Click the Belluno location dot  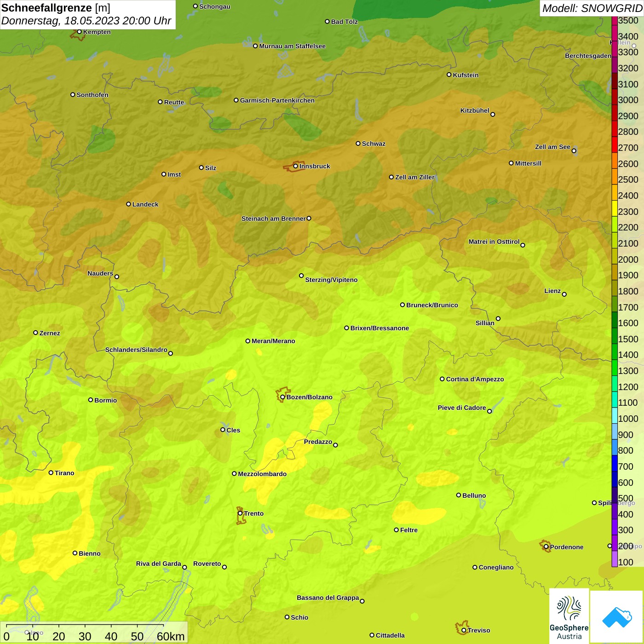click(x=459, y=495)
